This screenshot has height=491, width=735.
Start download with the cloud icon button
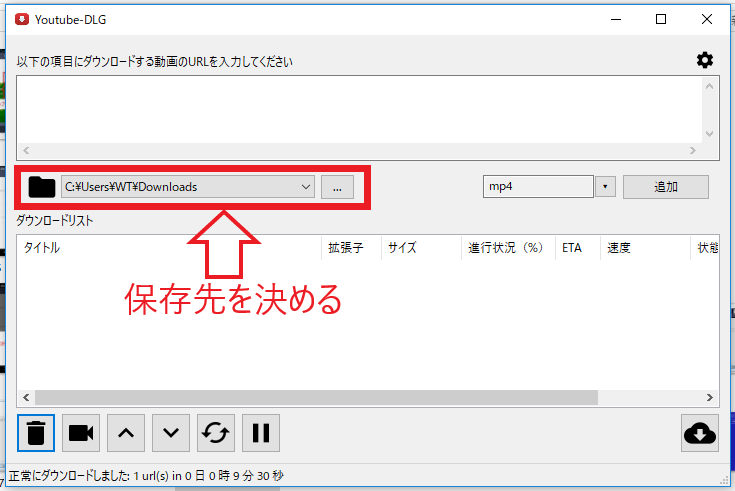[700, 433]
